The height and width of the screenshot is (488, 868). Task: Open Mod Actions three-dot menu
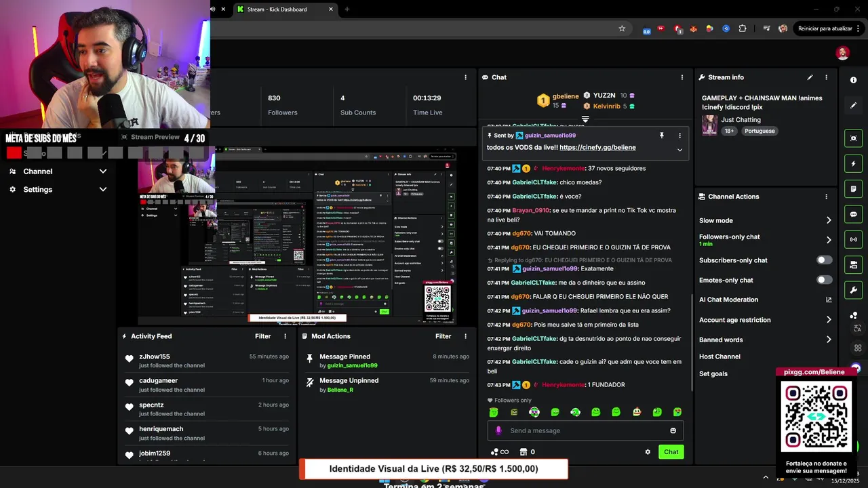[x=465, y=336]
